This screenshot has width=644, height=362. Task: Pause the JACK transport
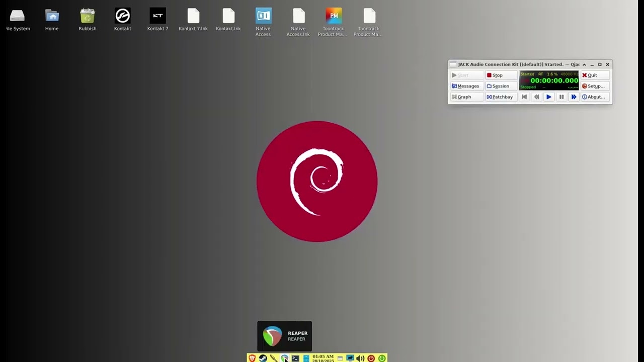(561, 97)
